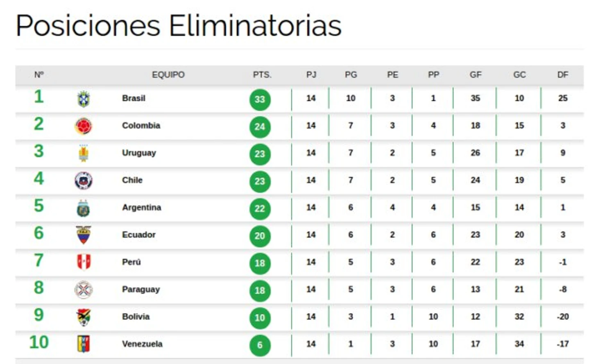Image resolution: width=598 pixels, height=364 pixels.
Task: Select the Venezuela team crest
Action: pos(84,344)
